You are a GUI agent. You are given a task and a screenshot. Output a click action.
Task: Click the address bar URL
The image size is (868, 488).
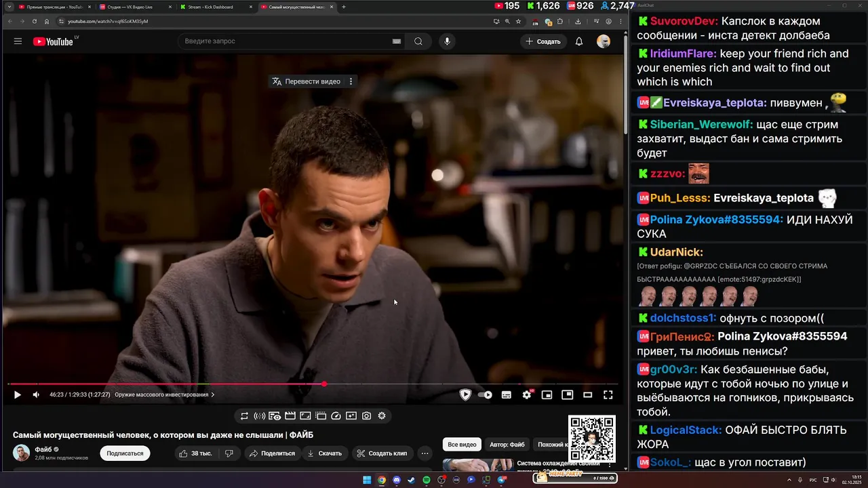tap(108, 21)
